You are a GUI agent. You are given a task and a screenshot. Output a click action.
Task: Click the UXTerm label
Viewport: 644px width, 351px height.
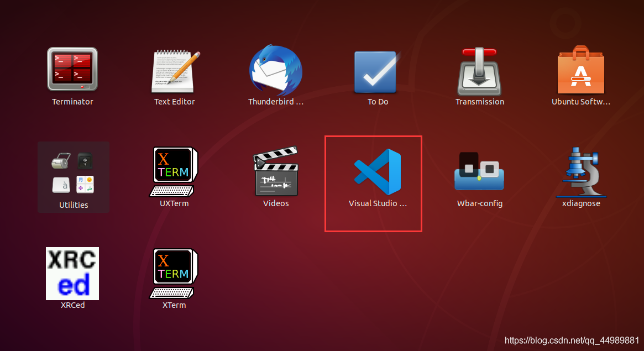(174, 203)
